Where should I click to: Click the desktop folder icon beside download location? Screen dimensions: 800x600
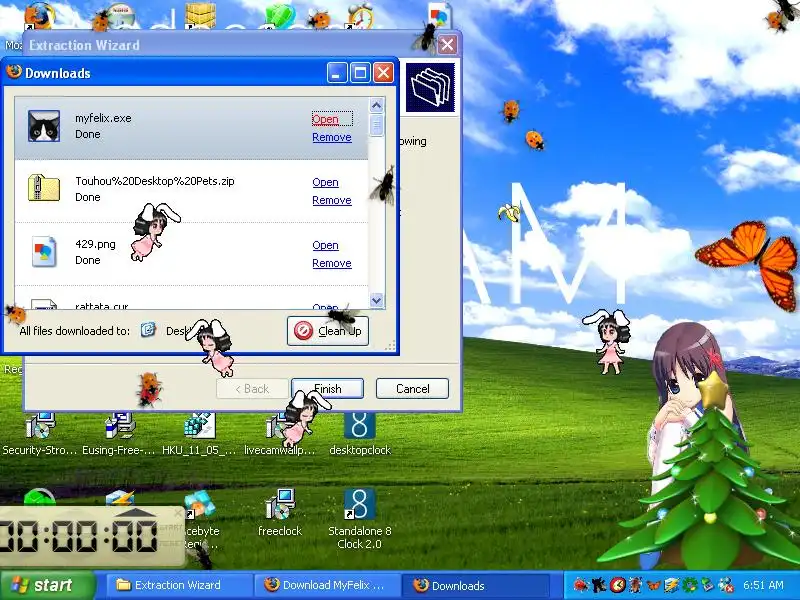[148, 330]
